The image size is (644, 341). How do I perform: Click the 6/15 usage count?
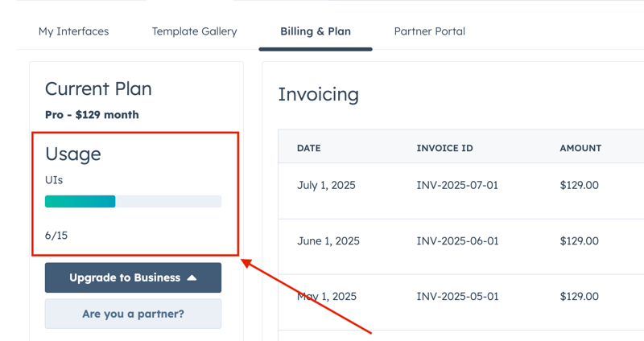point(56,236)
